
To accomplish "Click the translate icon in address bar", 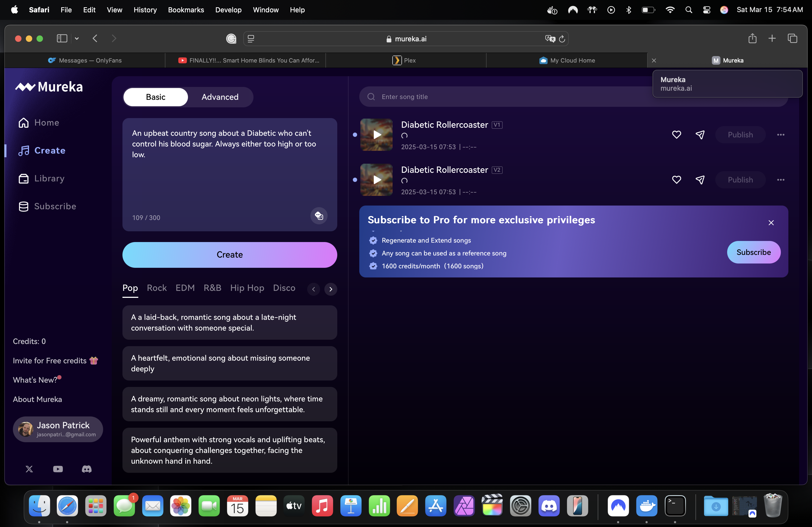I will [550, 39].
